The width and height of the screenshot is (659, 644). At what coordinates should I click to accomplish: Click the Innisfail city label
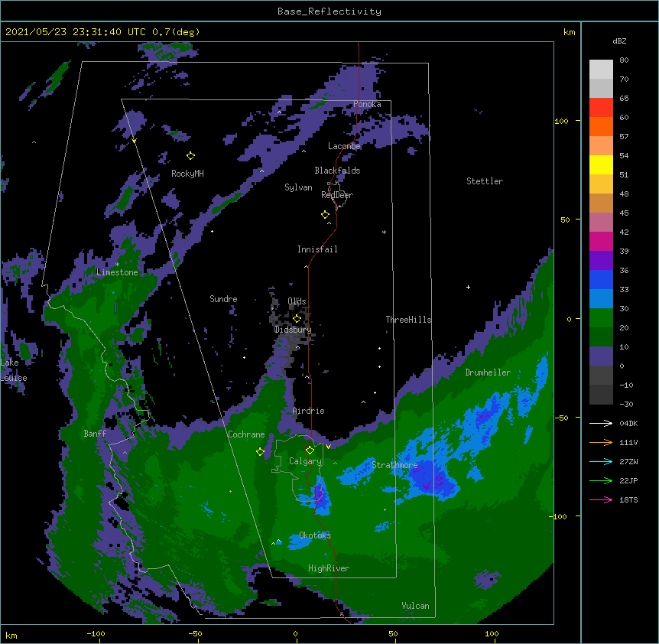pos(317,249)
